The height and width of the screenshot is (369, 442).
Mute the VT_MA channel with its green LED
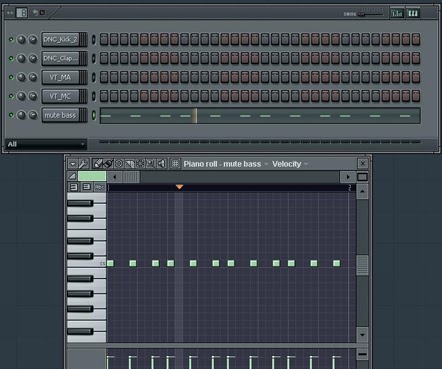[11, 77]
